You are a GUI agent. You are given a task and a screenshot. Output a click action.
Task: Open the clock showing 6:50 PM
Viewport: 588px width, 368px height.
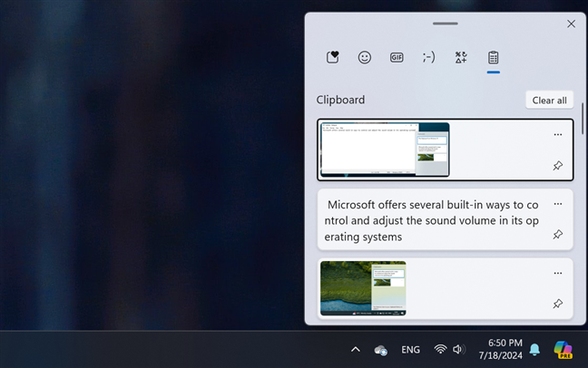(x=500, y=349)
